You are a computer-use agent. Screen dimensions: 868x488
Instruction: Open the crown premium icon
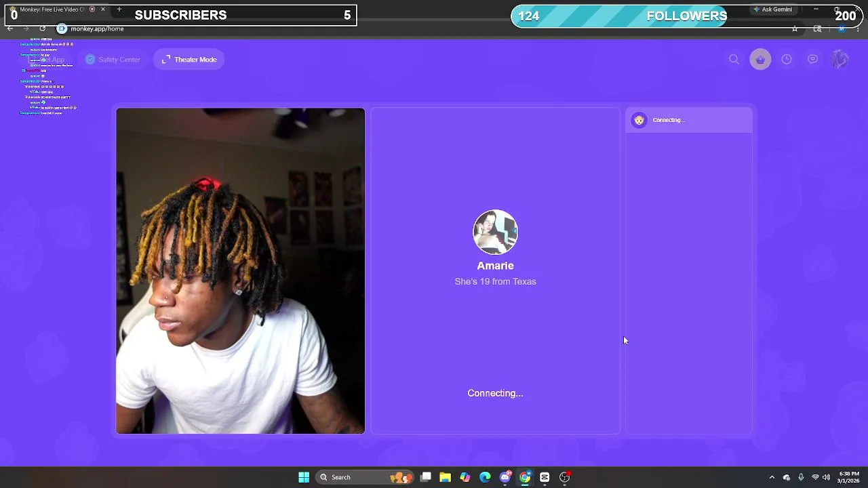click(x=760, y=60)
